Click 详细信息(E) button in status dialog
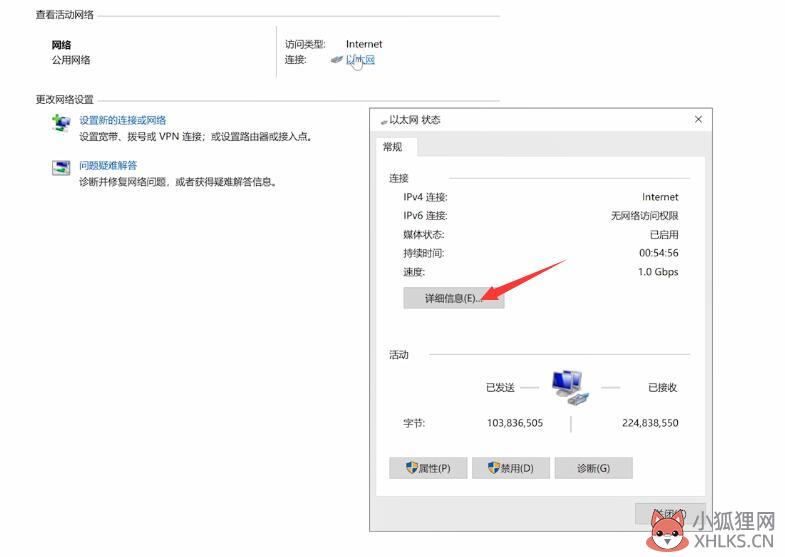The height and width of the screenshot is (557, 785). (x=454, y=298)
